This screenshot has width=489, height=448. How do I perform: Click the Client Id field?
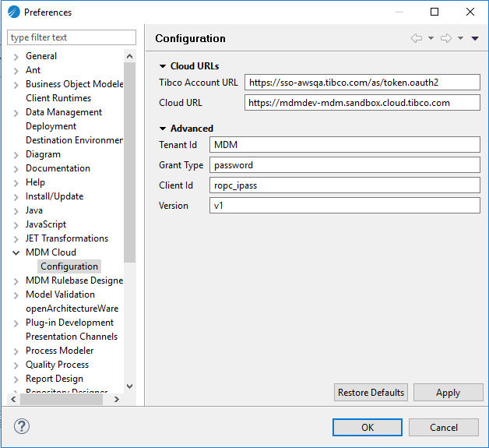345,185
